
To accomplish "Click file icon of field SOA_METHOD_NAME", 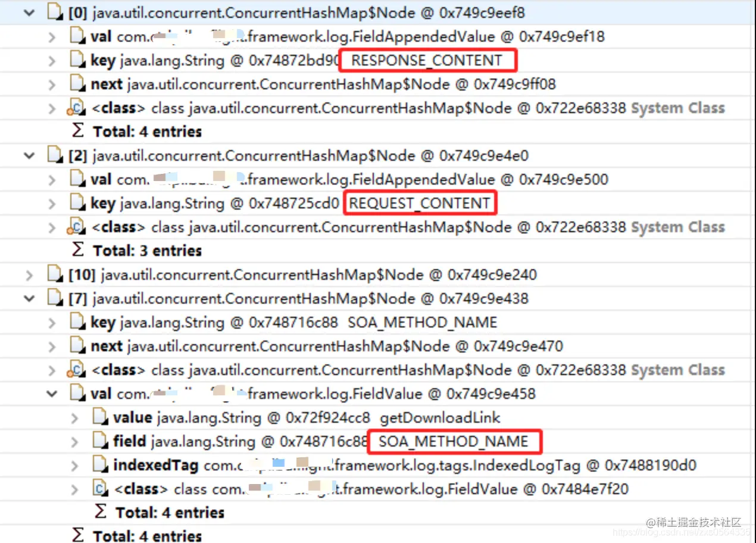I will pyautogui.click(x=101, y=441).
